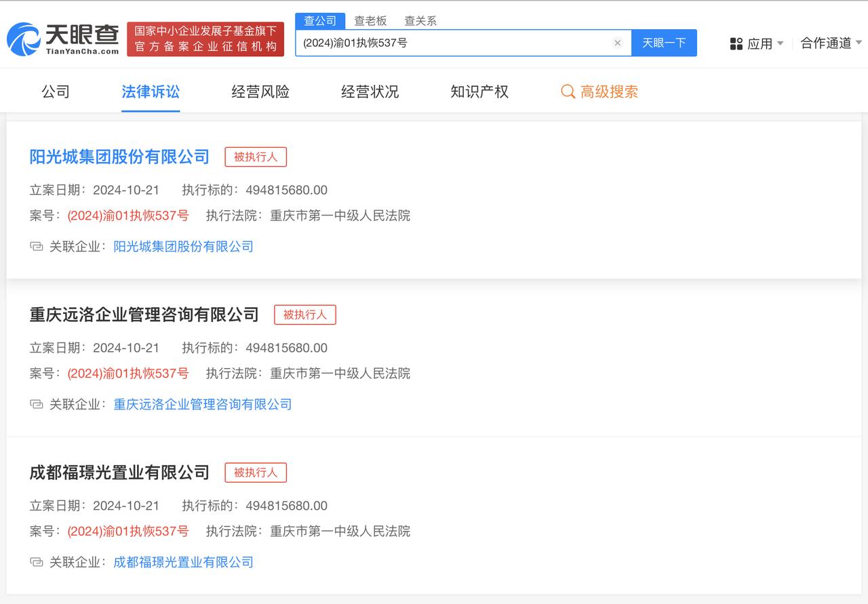
Task: Click 执行标的 amount in 成都福璟光置业 card
Action: coord(287,506)
